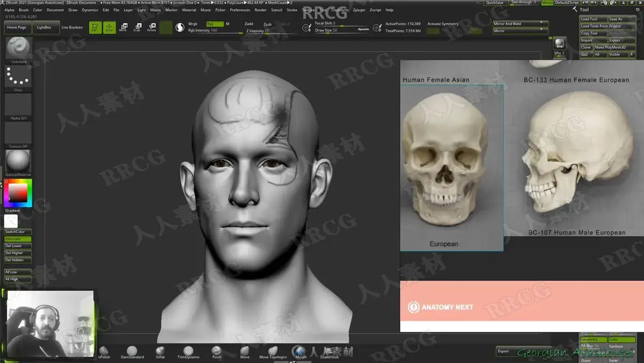The image size is (644, 363).
Task: Click the sculptris-style sphere icon beside Mrgb
Action: (180, 27)
